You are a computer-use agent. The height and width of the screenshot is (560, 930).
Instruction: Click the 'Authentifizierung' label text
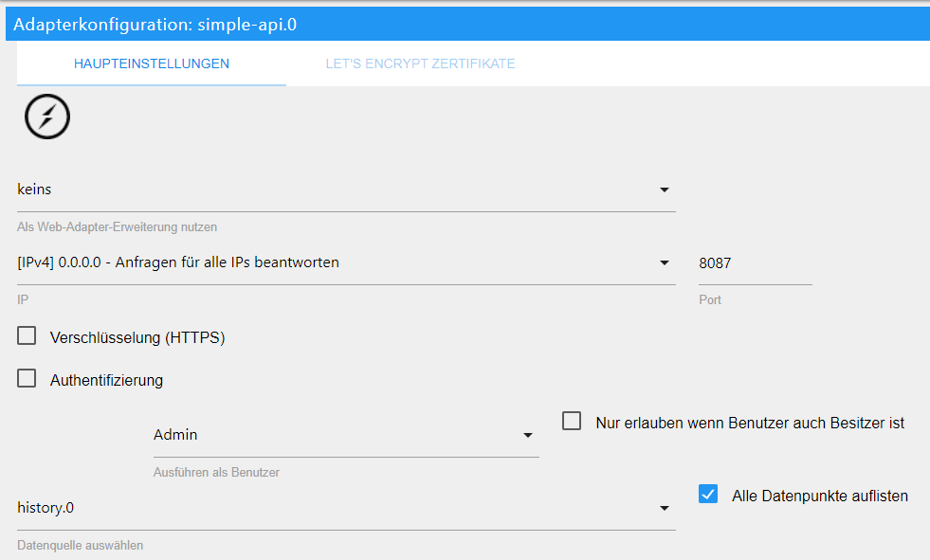[x=106, y=380]
